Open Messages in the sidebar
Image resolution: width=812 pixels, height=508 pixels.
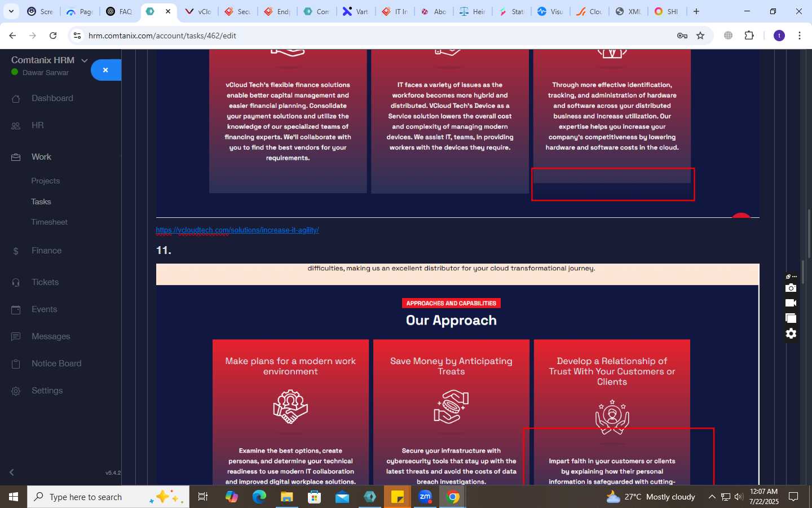click(x=51, y=336)
